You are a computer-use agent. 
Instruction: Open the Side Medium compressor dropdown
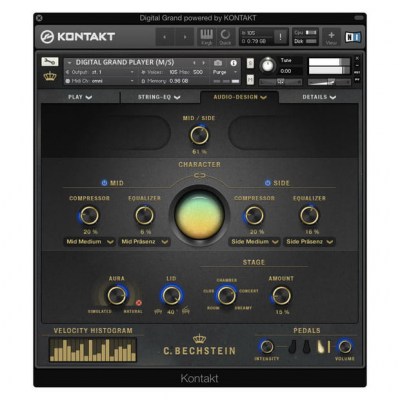pos(254,242)
